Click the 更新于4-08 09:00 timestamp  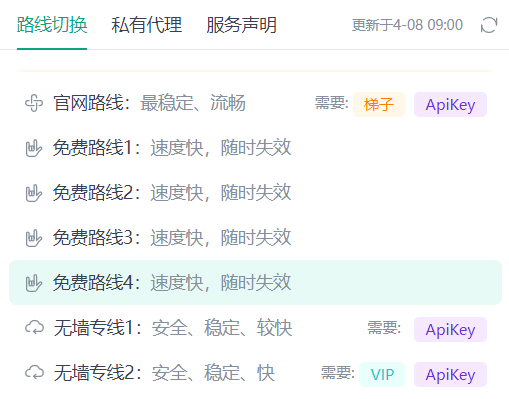coord(407,25)
